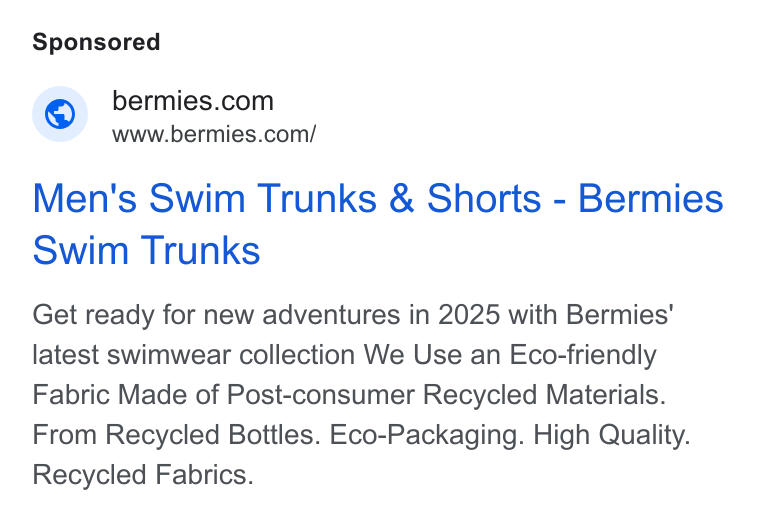Click the "2025" year in description
Viewport: 760px width, 518px height.
tap(469, 315)
